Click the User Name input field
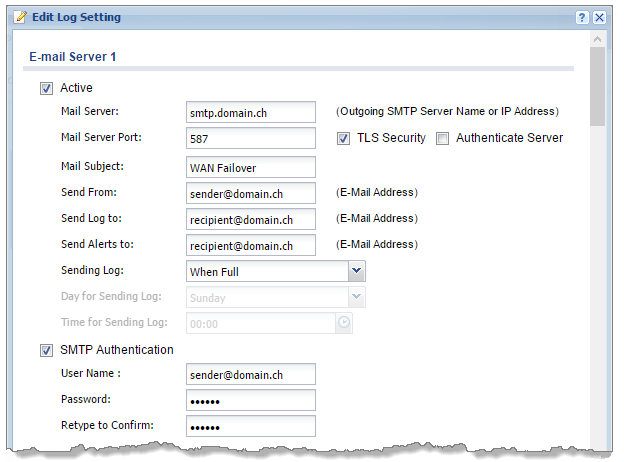Image resolution: width=624 pixels, height=462 pixels. pos(250,374)
